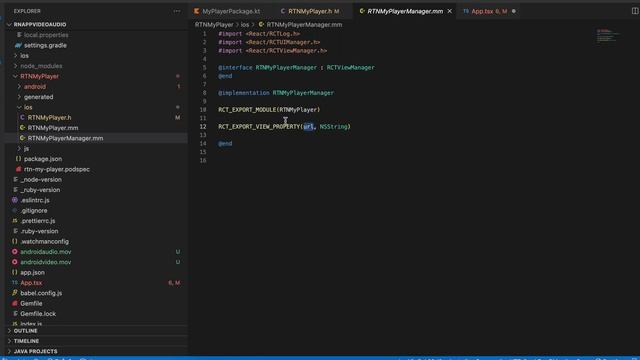The width and height of the screenshot is (640, 360).
Task: Click the Objective-C icon on RTNMyPlayerManager.mm tab
Action: click(x=362, y=11)
